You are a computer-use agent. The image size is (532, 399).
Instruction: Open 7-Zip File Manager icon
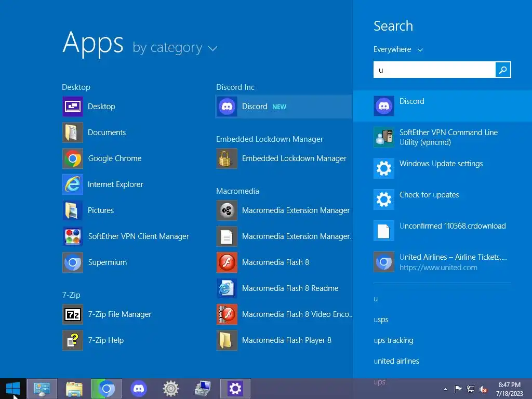(73, 314)
